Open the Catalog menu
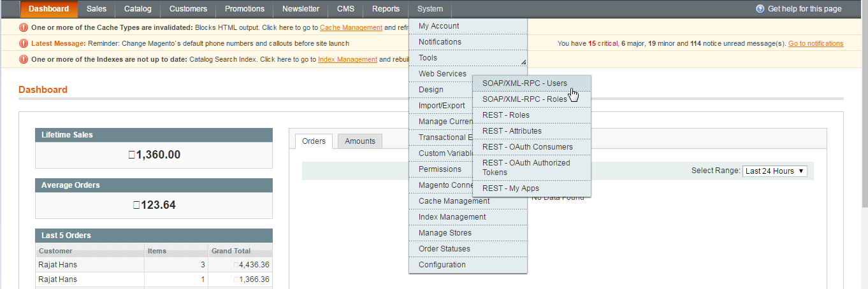 click(138, 9)
